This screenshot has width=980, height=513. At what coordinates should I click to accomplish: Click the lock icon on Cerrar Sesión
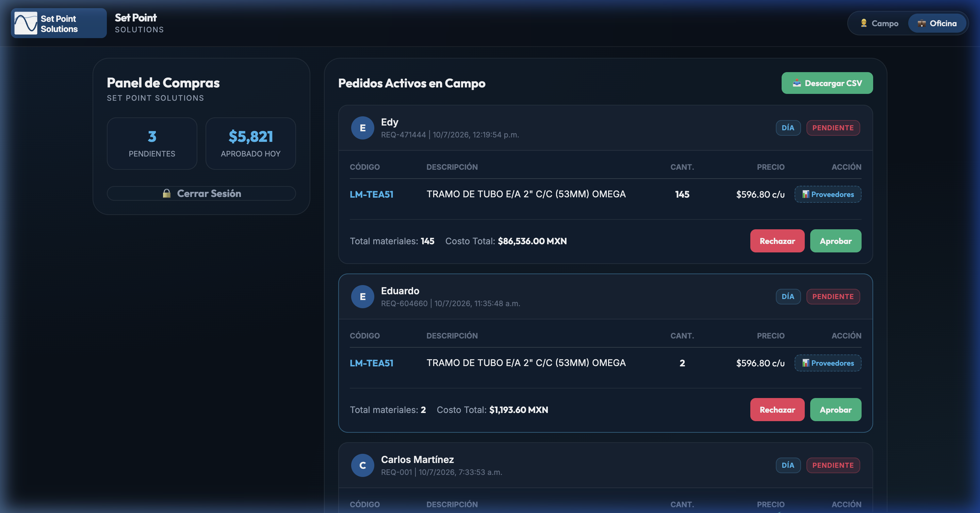[167, 193]
